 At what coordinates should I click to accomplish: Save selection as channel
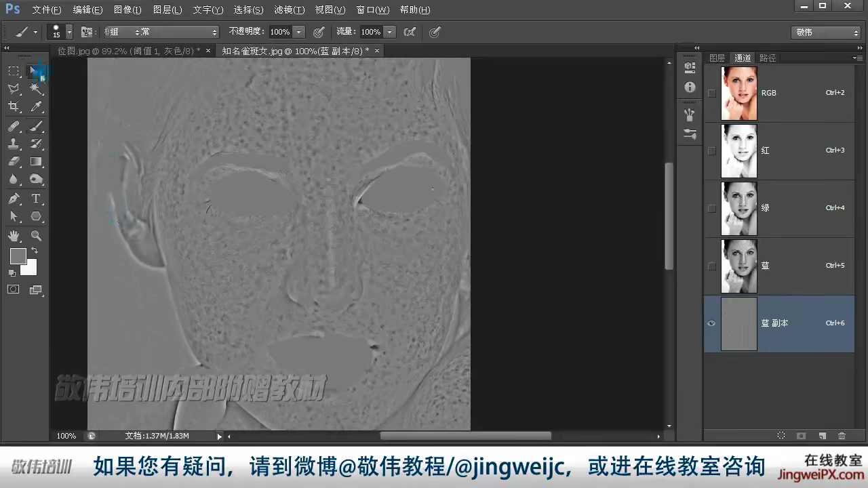pyautogui.click(x=801, y=436)
